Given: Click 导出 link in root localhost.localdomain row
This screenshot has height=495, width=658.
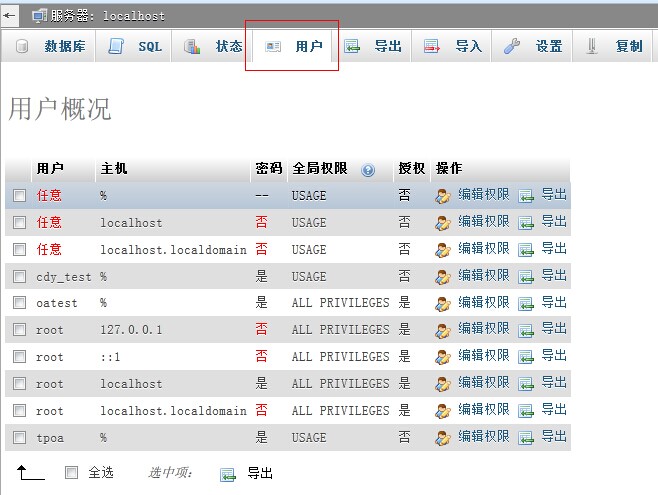Looking at the screenshot, I should tap(554, 409).
